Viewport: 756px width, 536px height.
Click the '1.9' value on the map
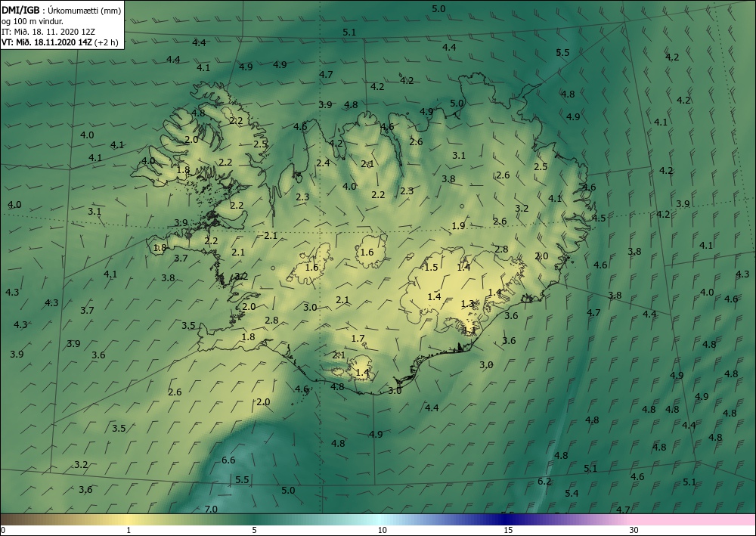[x=459, y=225]
